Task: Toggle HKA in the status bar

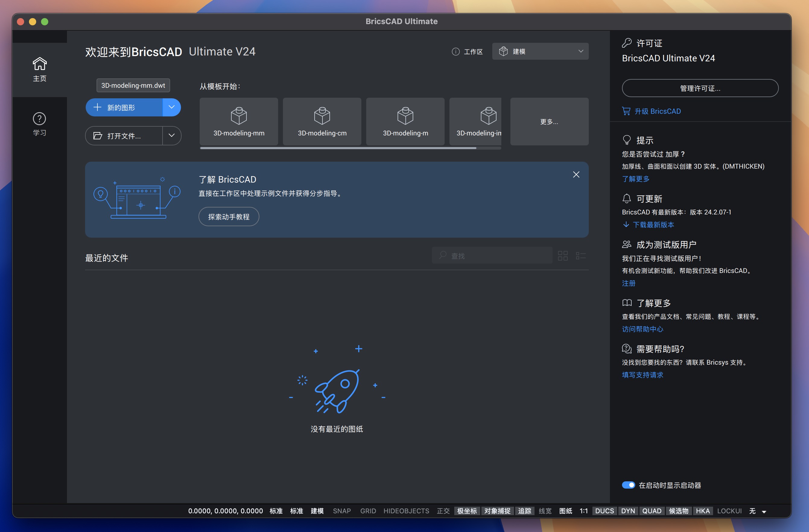Action: pyautogui.click(x=703, y=511)
